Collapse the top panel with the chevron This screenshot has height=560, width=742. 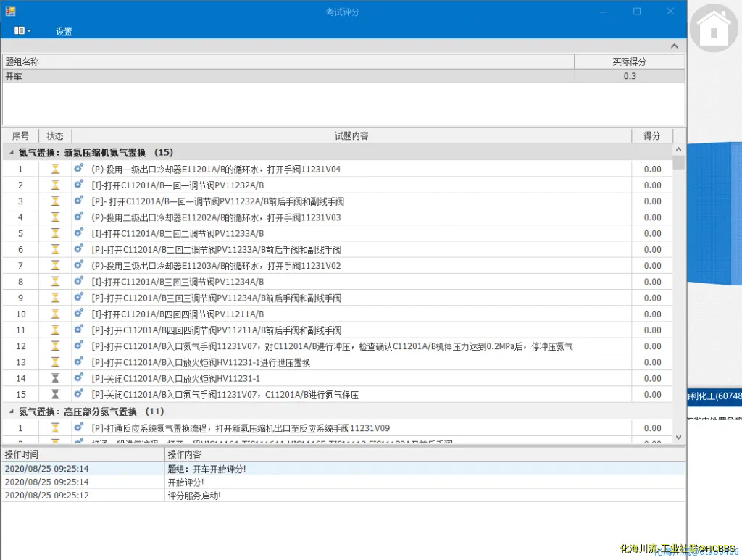pyautogui.click(x=674, y=46)
